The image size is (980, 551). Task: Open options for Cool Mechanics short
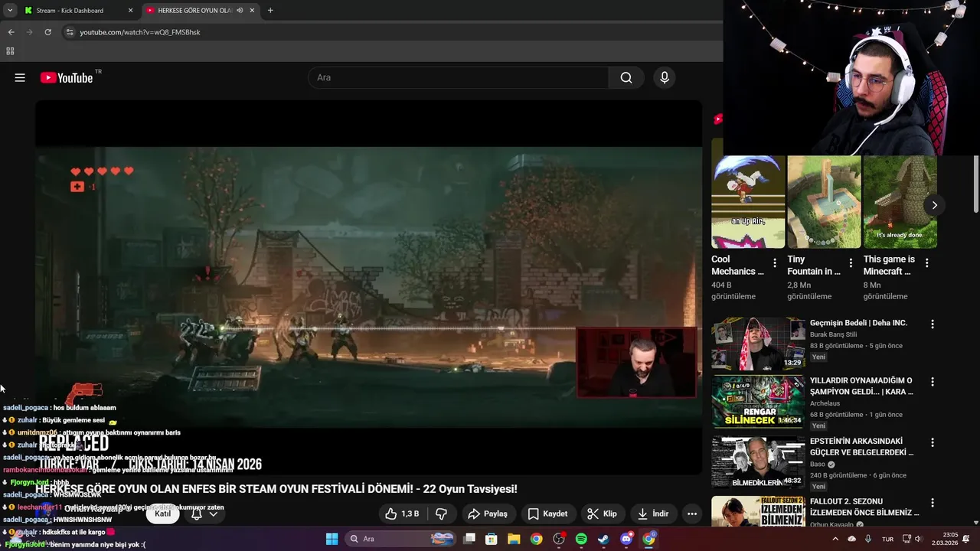[x=775, y=263]
